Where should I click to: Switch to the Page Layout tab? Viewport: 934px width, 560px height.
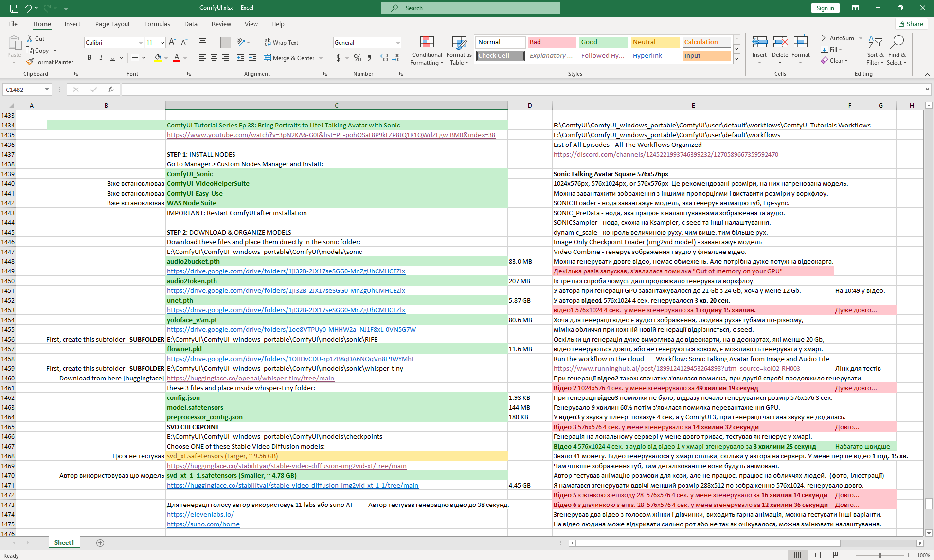(112, 24)
